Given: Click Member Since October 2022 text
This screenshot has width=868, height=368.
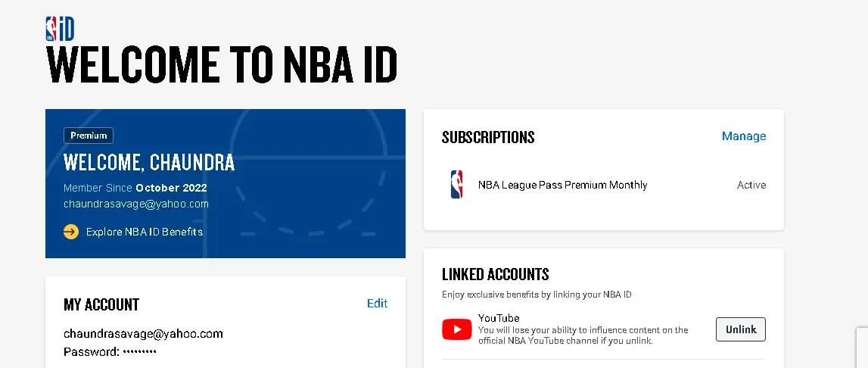Looking at the screenshot, I should pos(135,188).
